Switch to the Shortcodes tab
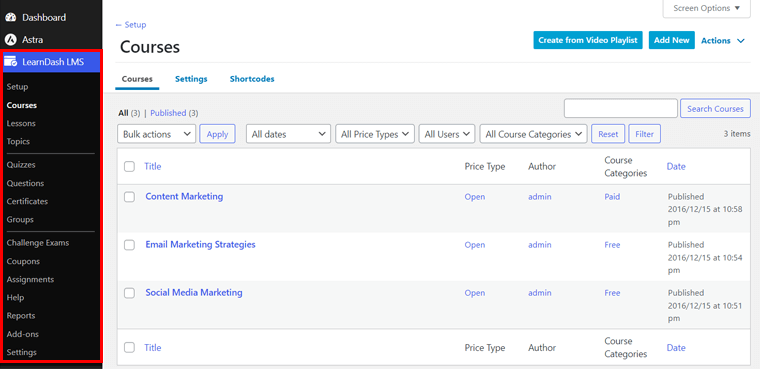Viewport: 760px width, 369px height. pos(252,79)
